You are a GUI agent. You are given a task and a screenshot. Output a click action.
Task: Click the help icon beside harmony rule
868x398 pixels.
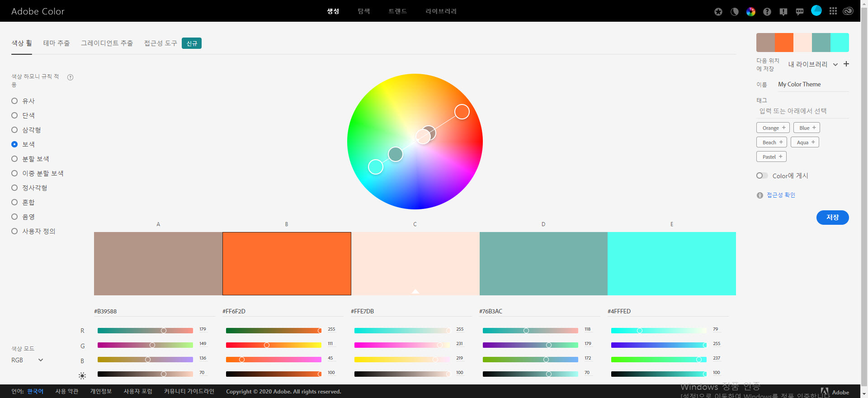tap(71, 77)
